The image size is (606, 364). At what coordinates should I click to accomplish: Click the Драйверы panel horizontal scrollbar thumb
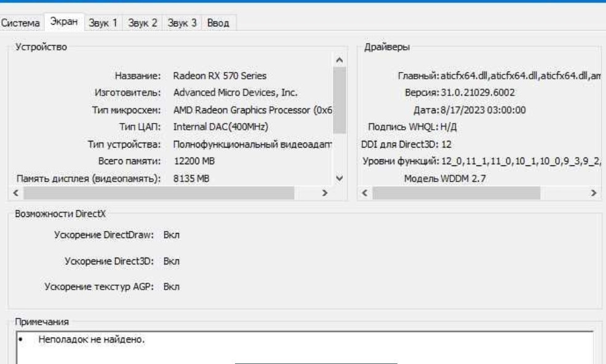click(x=456, y=193)
